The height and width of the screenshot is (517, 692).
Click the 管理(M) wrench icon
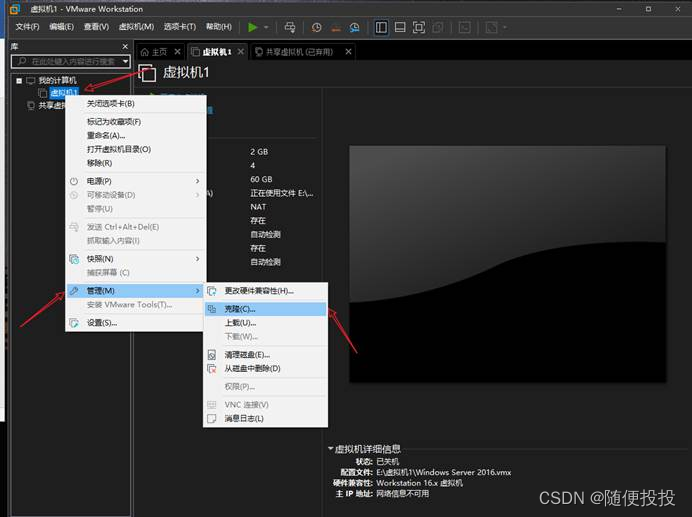(74, 291)
